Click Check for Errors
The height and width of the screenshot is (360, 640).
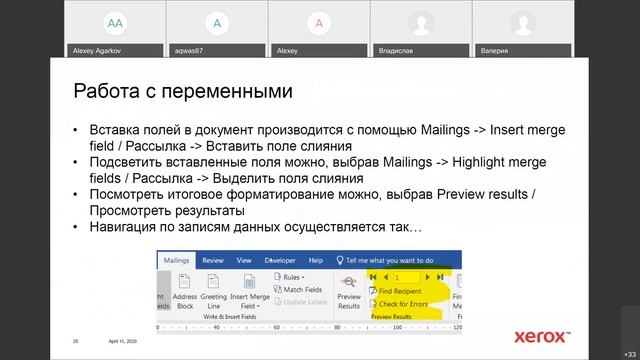(398, 304)
